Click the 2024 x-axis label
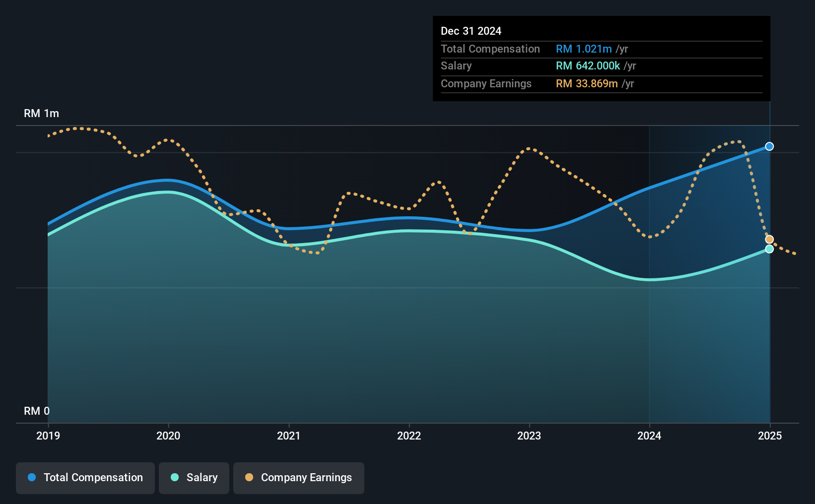 point(649,436)
